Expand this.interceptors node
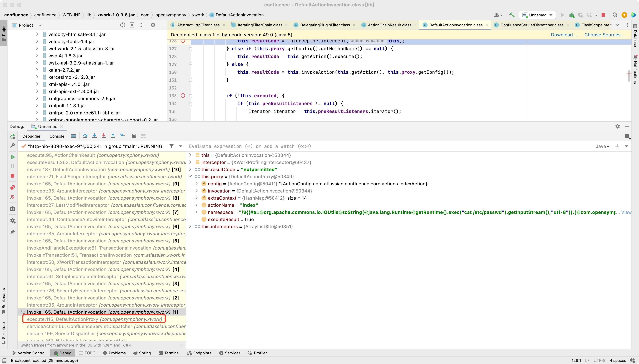 (x=190, y=226)
